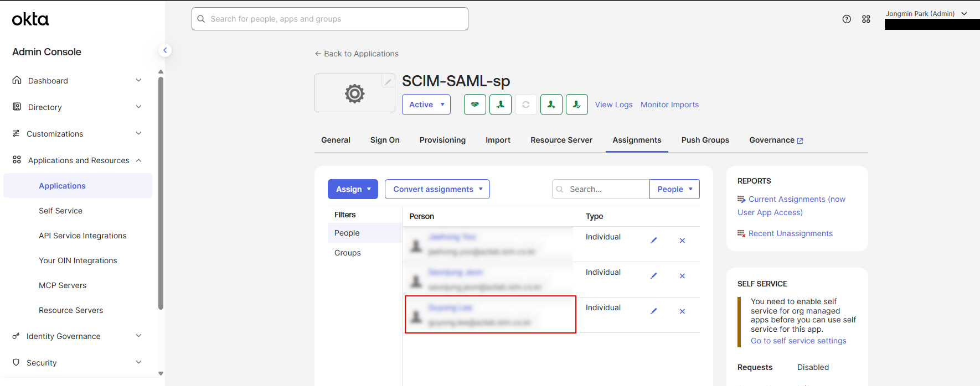
Task: Expand the Customizations menu
Action: point(77,134)
